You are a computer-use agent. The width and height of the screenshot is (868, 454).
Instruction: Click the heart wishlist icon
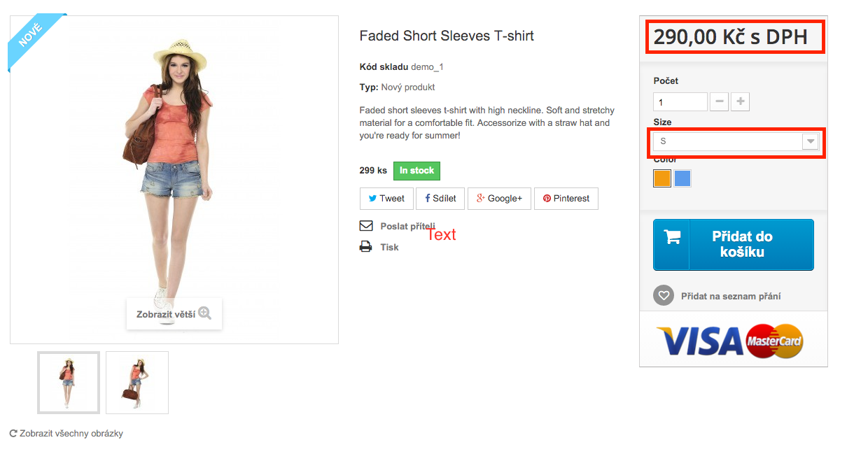(663, 296)
